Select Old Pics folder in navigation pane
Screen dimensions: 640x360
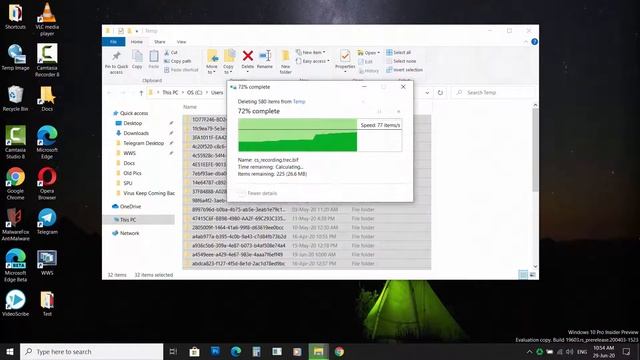coord(132,173)
